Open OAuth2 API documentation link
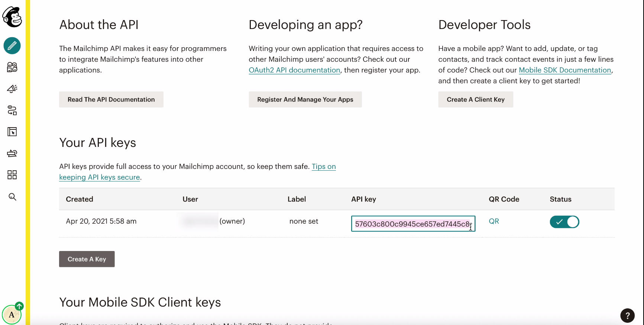Screen dimensions: 644x325 coord(295,70)
